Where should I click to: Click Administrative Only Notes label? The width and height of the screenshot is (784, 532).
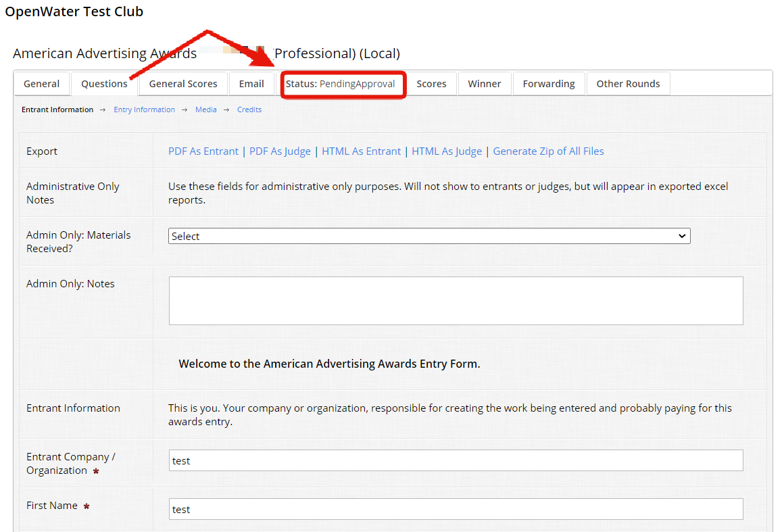[73, 193]
